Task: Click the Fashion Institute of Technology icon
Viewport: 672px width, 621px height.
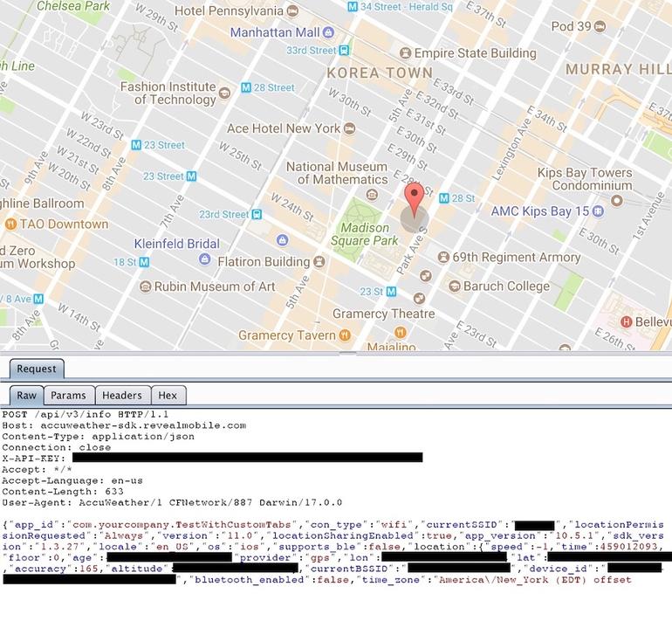Action: 224,93
